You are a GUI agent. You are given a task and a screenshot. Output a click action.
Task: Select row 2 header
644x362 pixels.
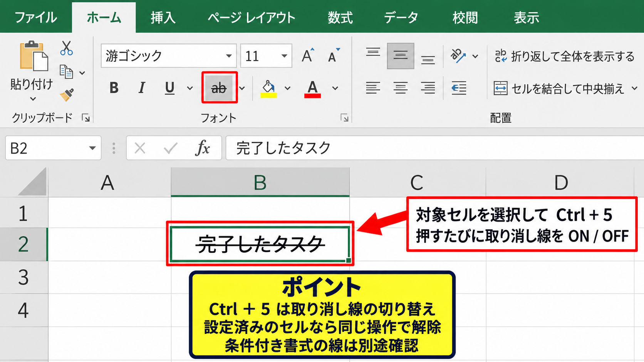(23, 244)
